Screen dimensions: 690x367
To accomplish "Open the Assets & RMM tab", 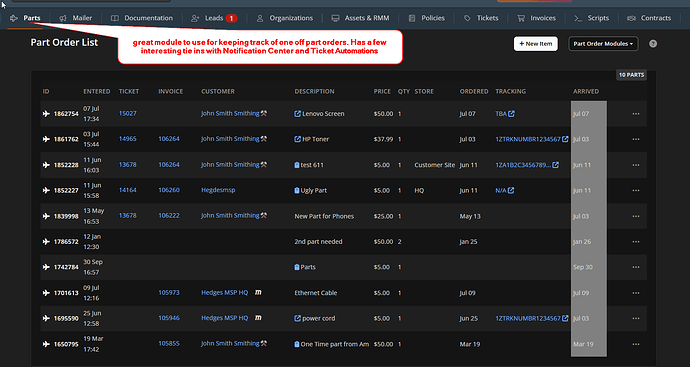I will (x=360, y=18).
